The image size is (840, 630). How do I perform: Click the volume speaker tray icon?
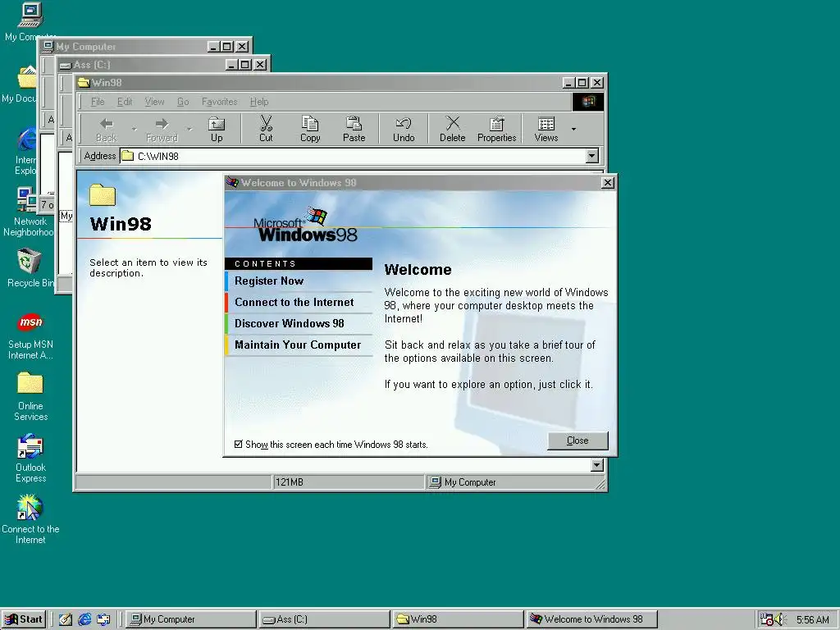(x=780, y=619)
